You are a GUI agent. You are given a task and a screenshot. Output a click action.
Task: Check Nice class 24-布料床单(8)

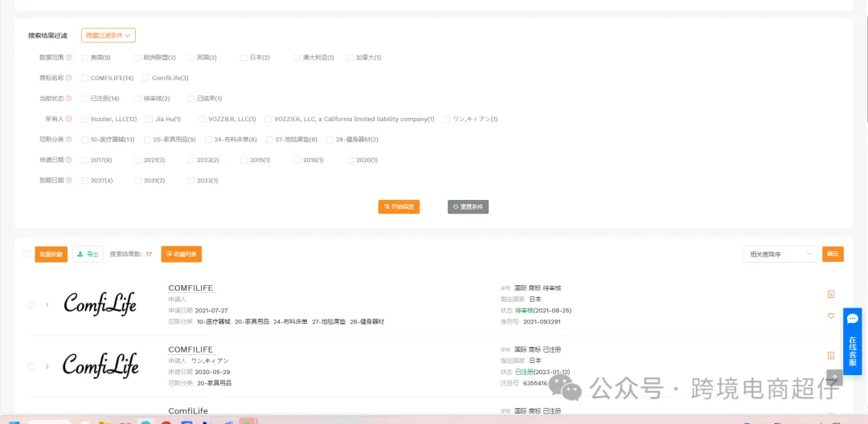pos(209,139)
